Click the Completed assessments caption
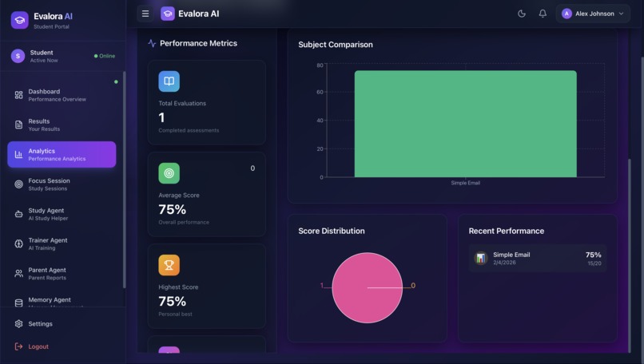This screenshot has width=644, height=364. [x=189, y=130]
